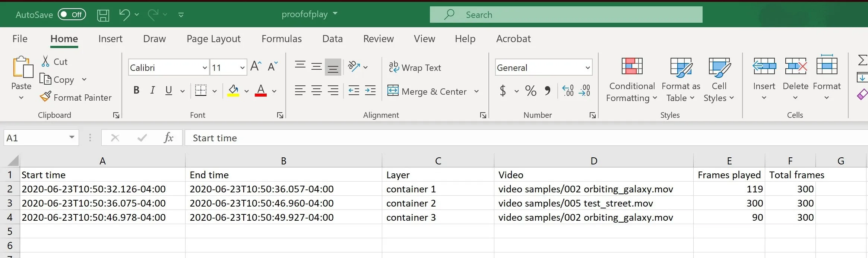Select row 4 header

click(x=10, y=217)
